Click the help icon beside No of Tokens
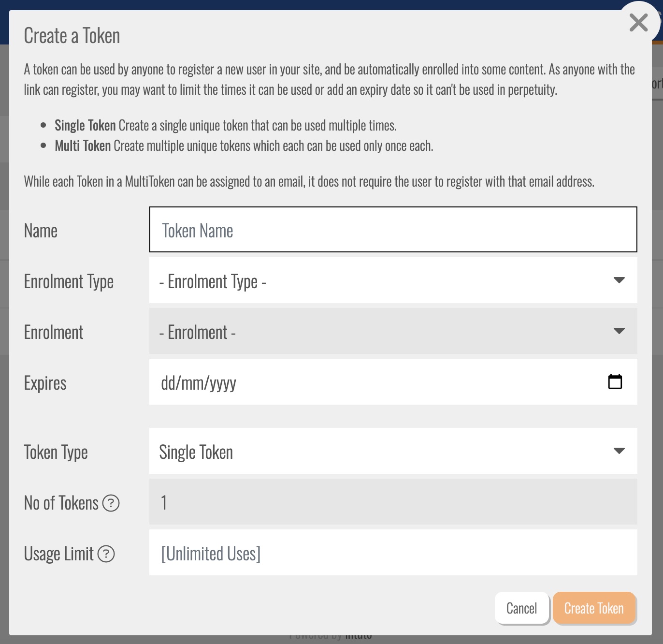 [x=111, y=503]
